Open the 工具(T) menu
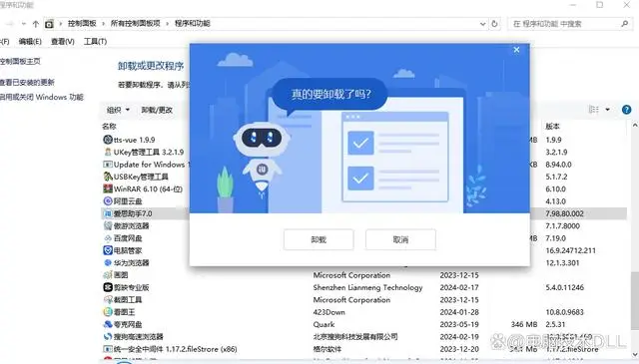 96,42
